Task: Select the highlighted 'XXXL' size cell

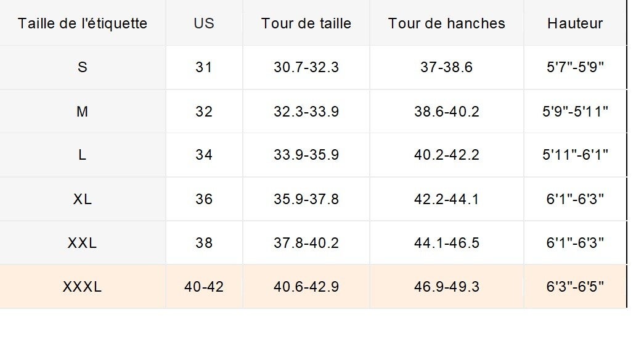Action: click(83, 287)
